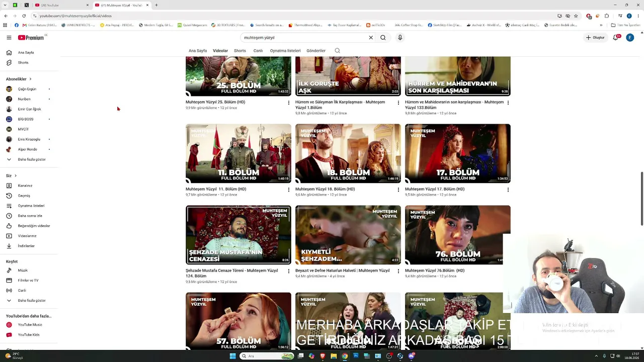Image resolution: width=644 pixels, height=362 pixels.
Task: Open Photoshop from the taskbar
Action: (356, 356)
